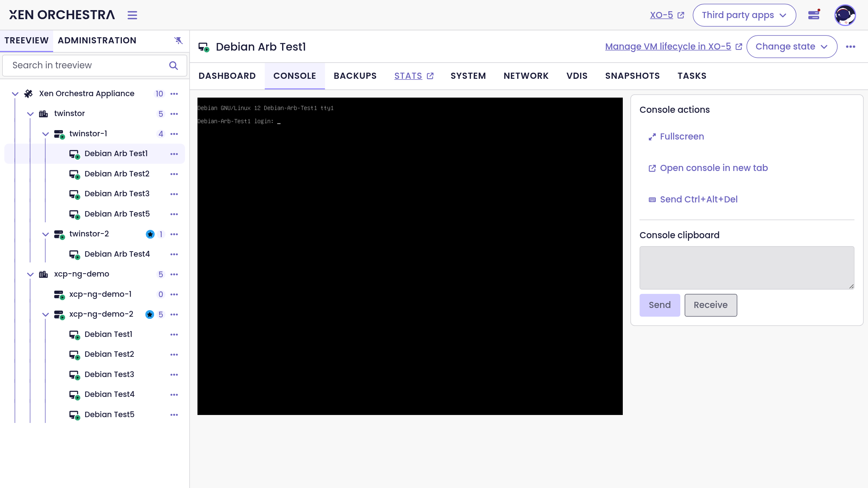Open the Stats external link
The width and height of the screenshot is (868, 488).
[414, 76]
